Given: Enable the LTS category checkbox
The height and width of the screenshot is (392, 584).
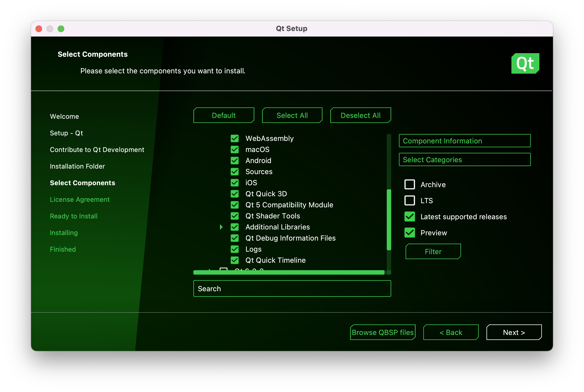Looking at the screenshot, I should (409, 200).
